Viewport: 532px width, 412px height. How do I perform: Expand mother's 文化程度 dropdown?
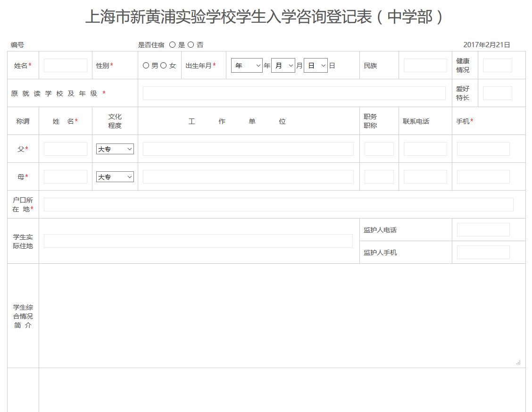point(115,177)
